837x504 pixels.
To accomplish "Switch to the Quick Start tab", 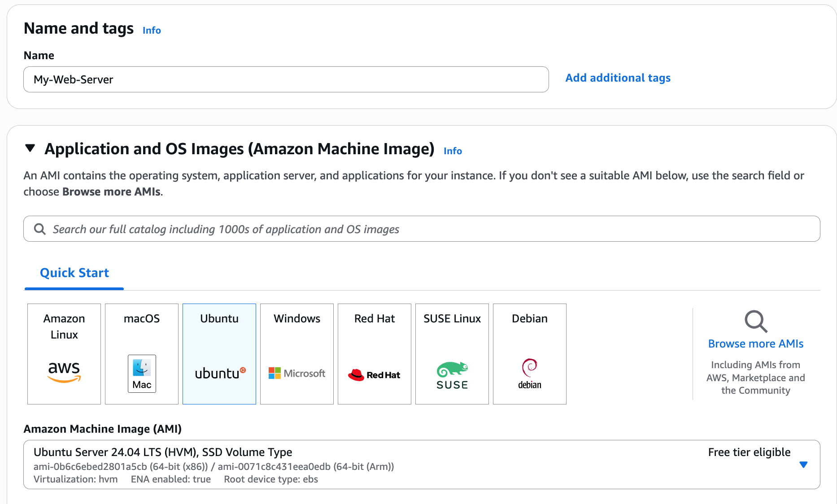I will click(74, 273).
